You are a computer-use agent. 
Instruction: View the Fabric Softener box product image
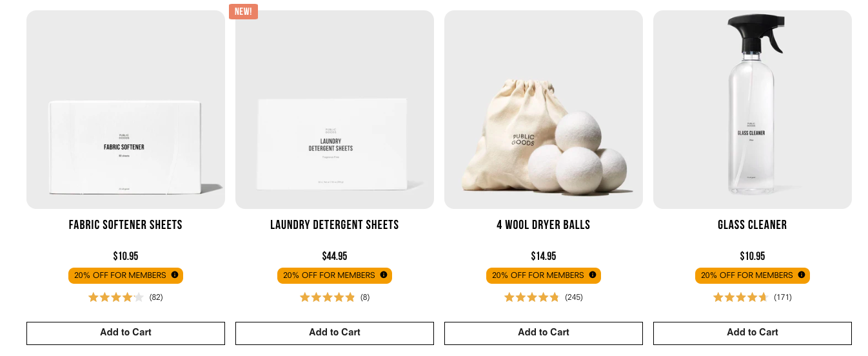coord(126,110)
